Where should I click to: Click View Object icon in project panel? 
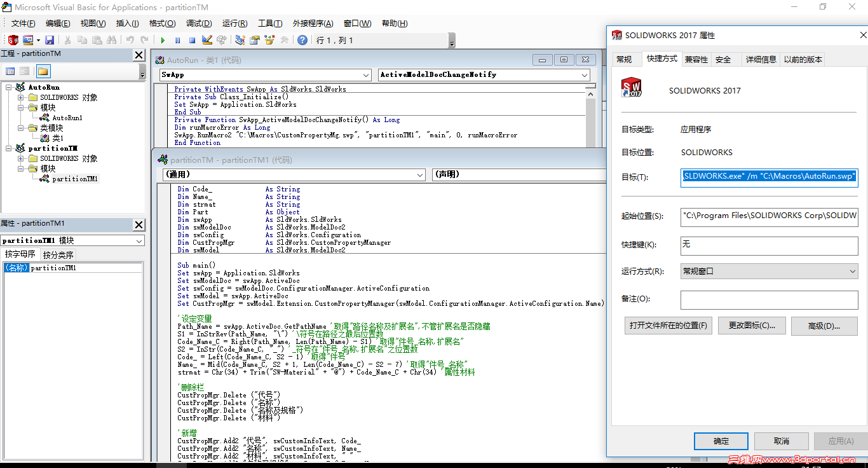(24, 71)
